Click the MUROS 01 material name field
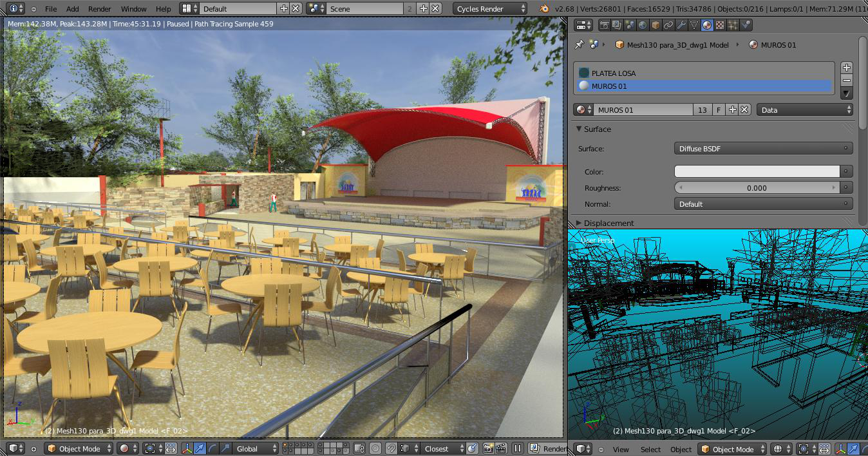The image size is (868, 456). pos(643,110)
